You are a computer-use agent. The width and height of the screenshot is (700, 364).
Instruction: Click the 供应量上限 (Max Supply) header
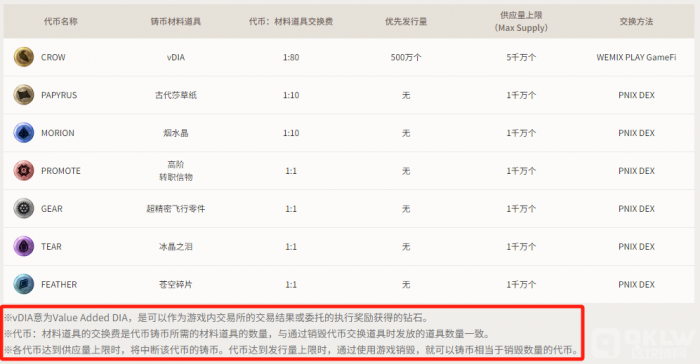(521, 21)
